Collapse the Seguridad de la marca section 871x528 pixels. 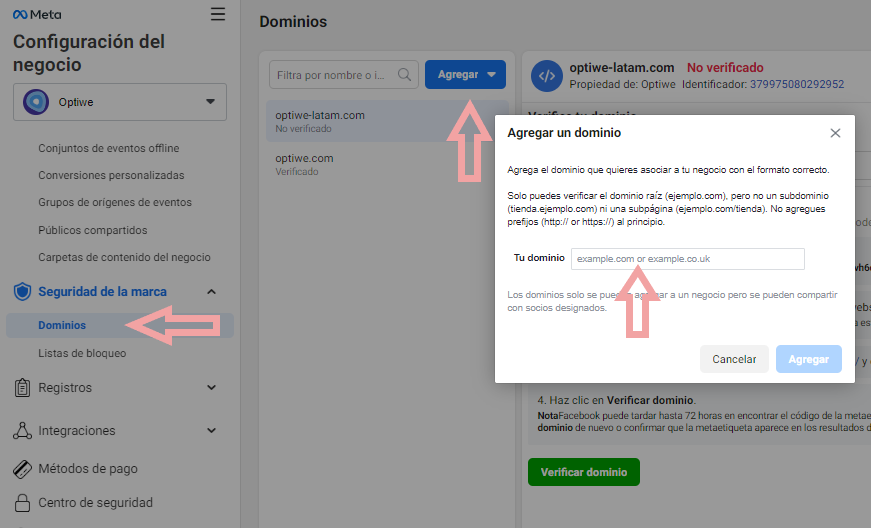[x=211, y=292]
